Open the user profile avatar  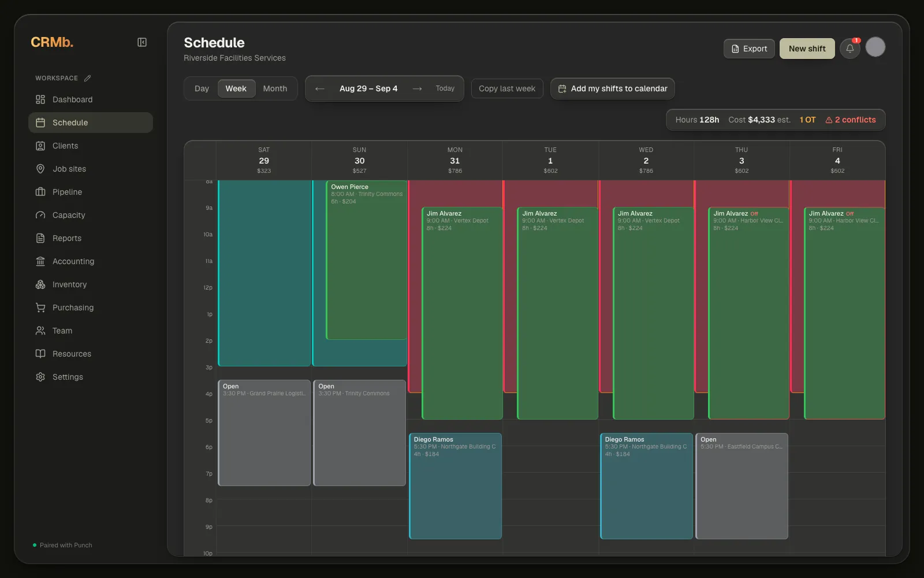(x=875, y=47)
